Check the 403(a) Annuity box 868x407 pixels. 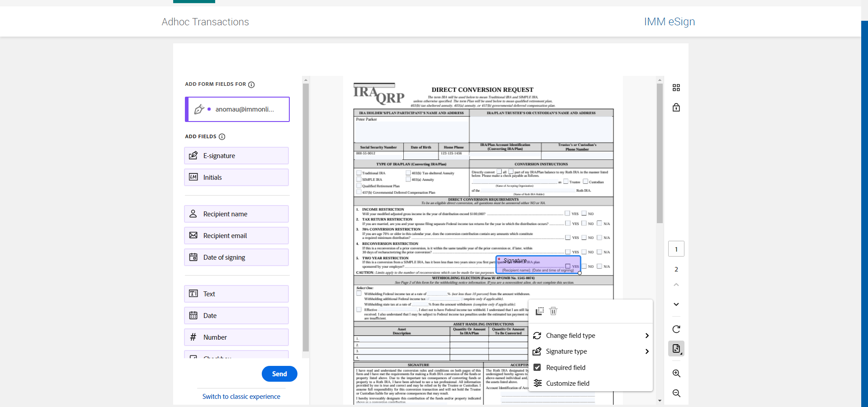click(x=408, y=179)
